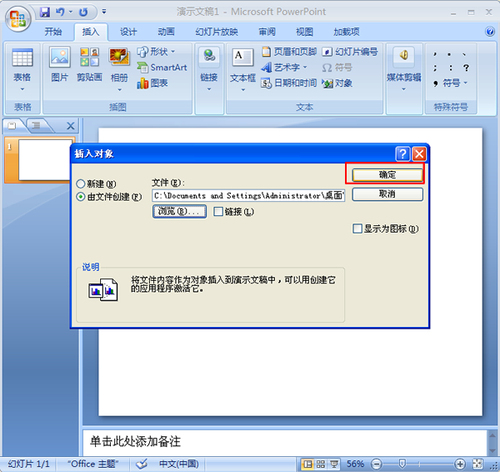500x472 pixels.
Task: Insert 日期和时间 date and time
Action: [x=289, y=83]
